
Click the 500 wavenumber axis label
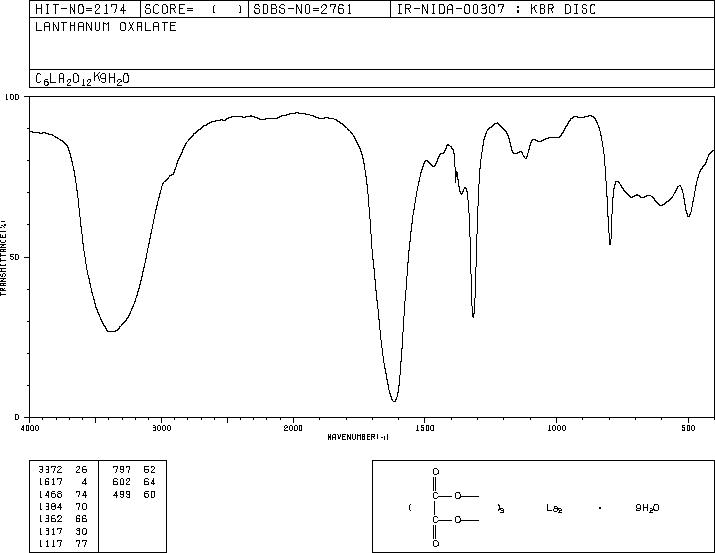tap(689, 428)
